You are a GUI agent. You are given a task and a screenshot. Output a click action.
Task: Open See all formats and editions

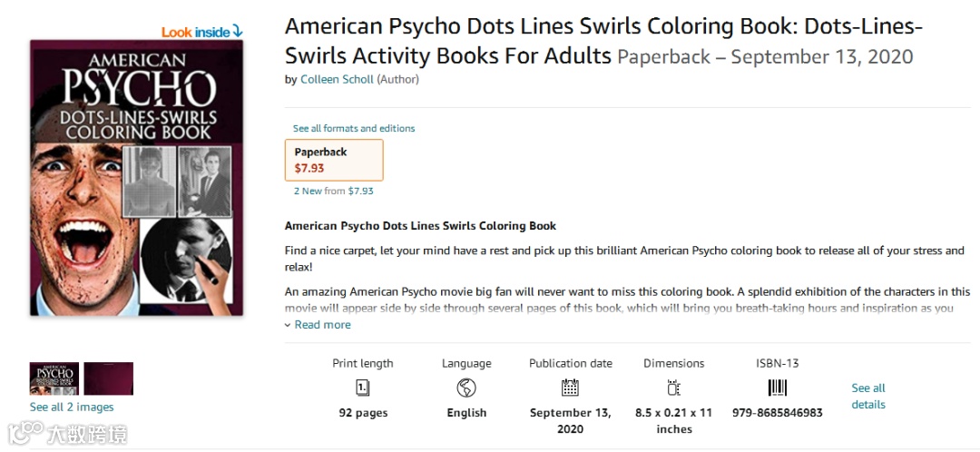point(354,129)
